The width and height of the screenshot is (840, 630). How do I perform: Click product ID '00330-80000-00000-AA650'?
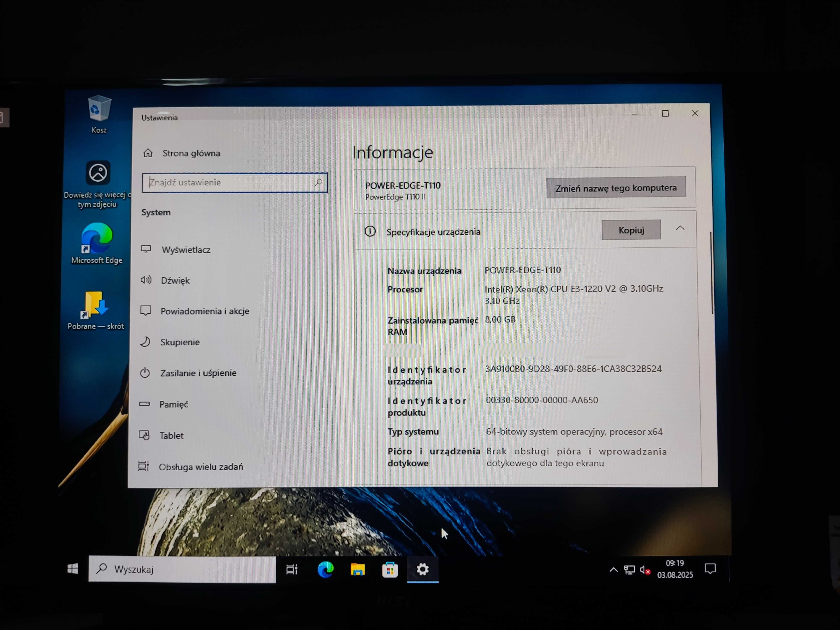[x=542, y=400]
